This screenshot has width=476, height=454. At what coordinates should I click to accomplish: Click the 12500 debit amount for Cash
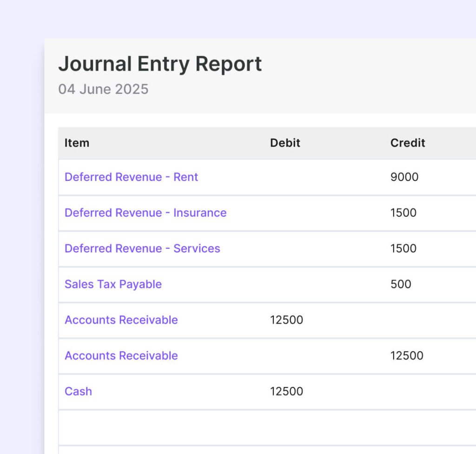pos(286,392)
